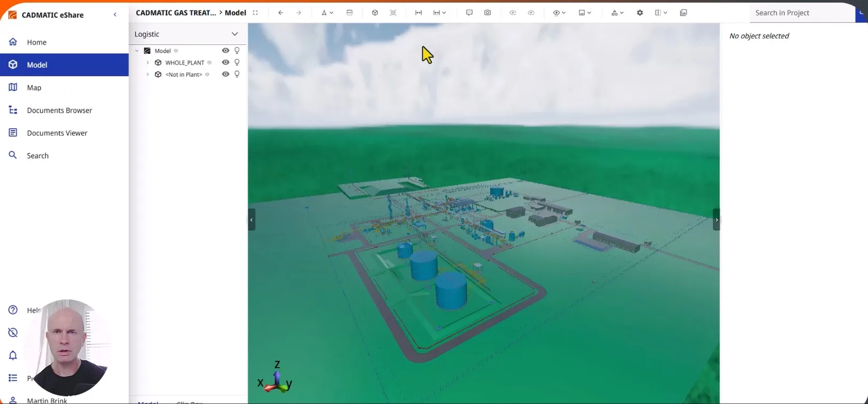Screen dimensions: 868x404
Task: Select the 3D cube view icon
Action: pyautogui.click(x=375, y=13)
